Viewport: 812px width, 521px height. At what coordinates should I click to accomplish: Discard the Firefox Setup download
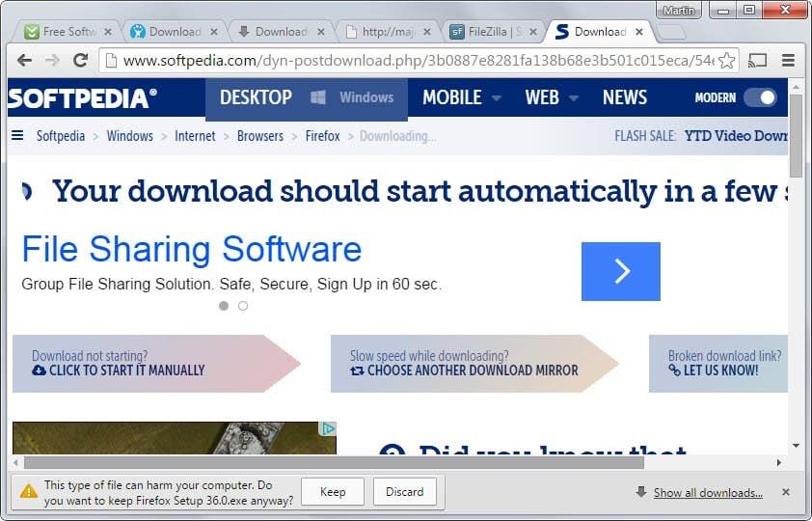404,491
